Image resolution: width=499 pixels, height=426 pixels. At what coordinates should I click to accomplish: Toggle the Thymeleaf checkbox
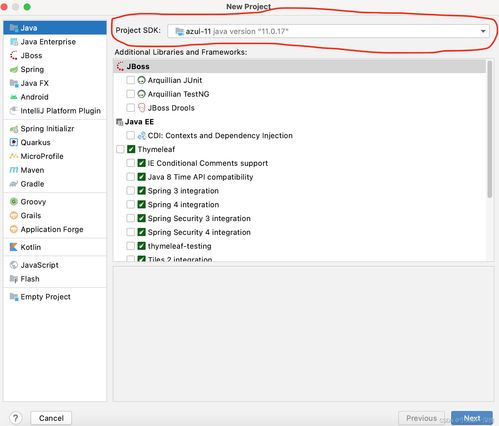coord(120,149)
